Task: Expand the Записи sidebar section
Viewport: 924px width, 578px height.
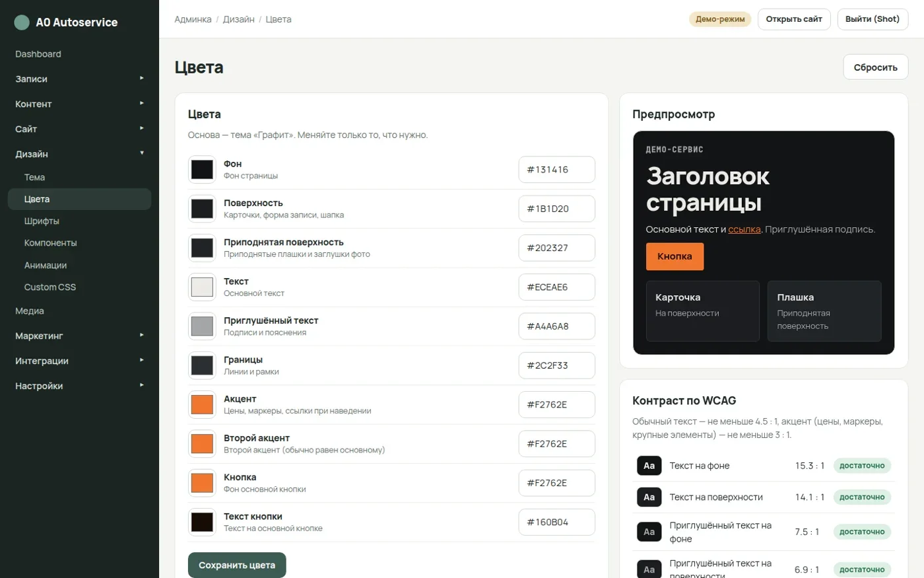Action: click(x=79, y=79)
